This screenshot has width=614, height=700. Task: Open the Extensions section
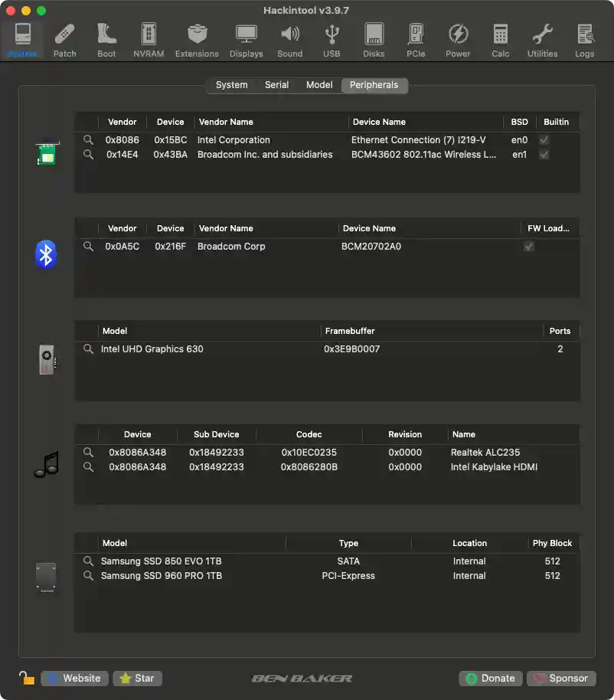pyautogui.click(x=197, y=38)
